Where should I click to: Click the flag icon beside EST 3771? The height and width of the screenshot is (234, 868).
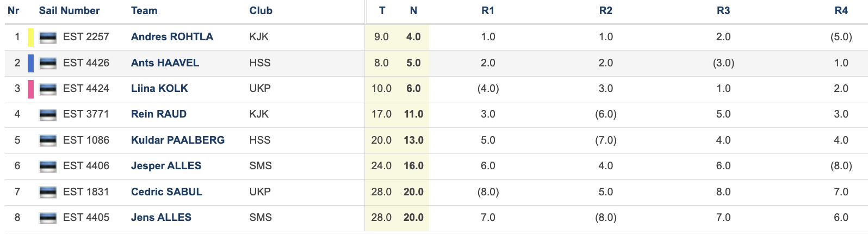coord(48,114)
